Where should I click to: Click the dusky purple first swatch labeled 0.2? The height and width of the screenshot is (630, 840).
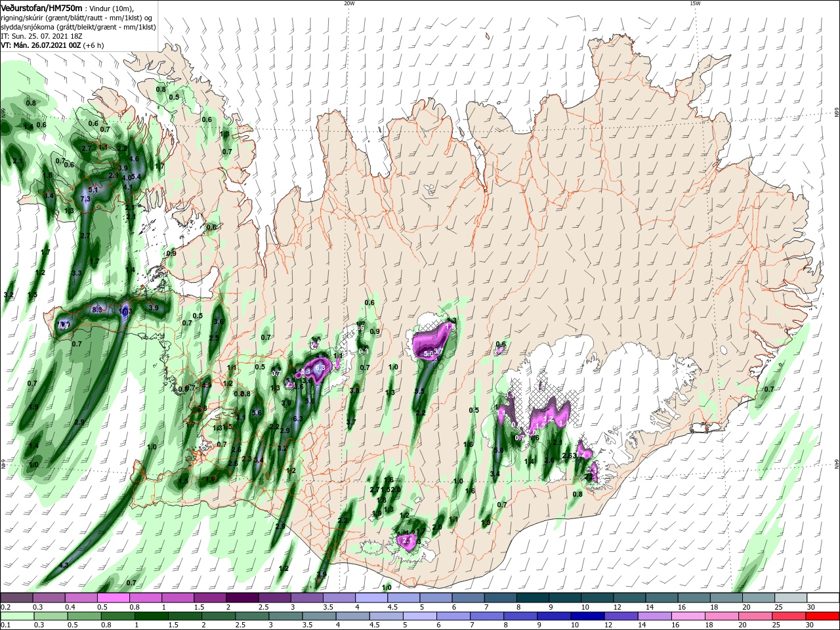click(x=17, y=598)
